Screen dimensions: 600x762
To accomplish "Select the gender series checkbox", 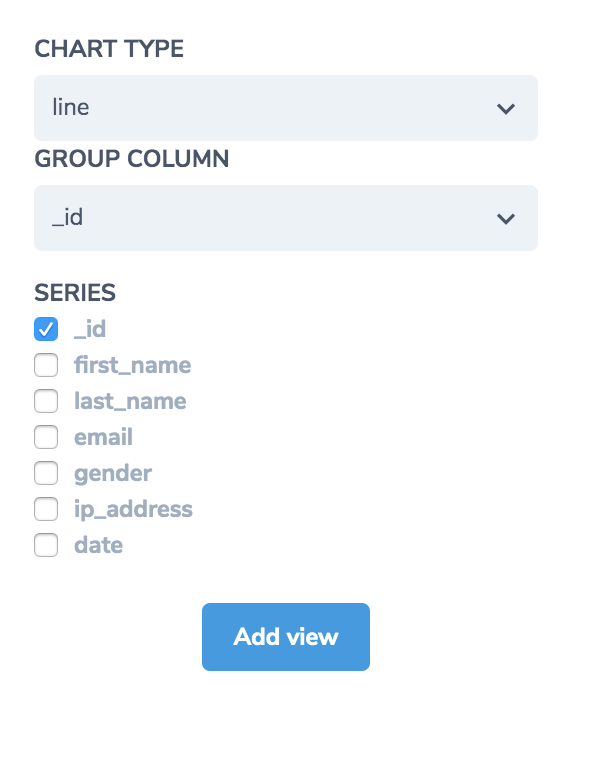I will tap(46, 473).
